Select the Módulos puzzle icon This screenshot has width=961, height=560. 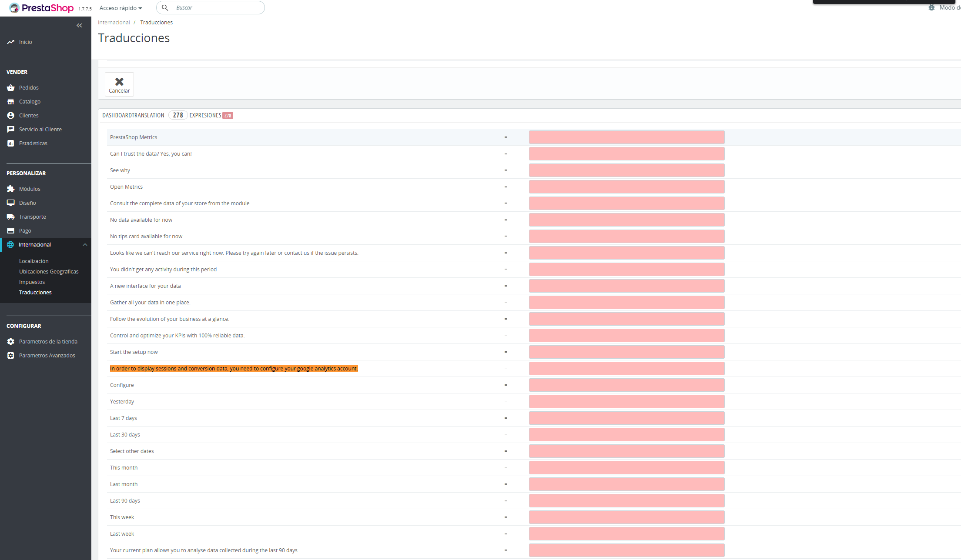[10, 189]
